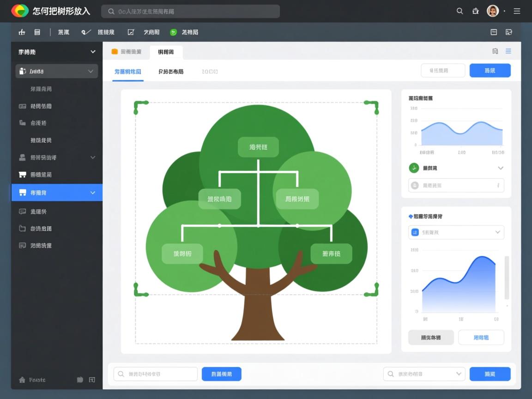532x399 pixels.
Task: Expand the blue highlighted sidebar item chevron
Action: (x=93, y=193)
